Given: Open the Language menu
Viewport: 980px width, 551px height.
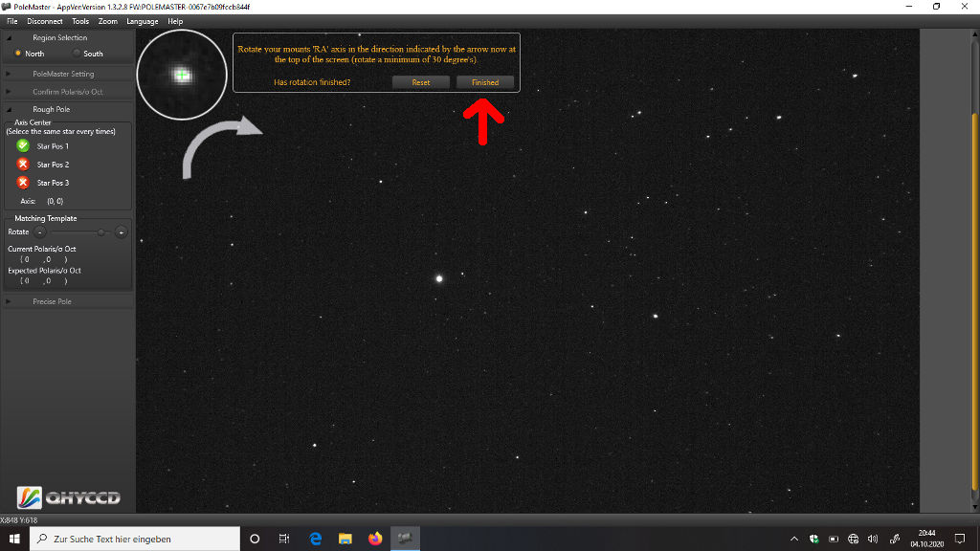Looking at the screenshot, I should (143, 21).
